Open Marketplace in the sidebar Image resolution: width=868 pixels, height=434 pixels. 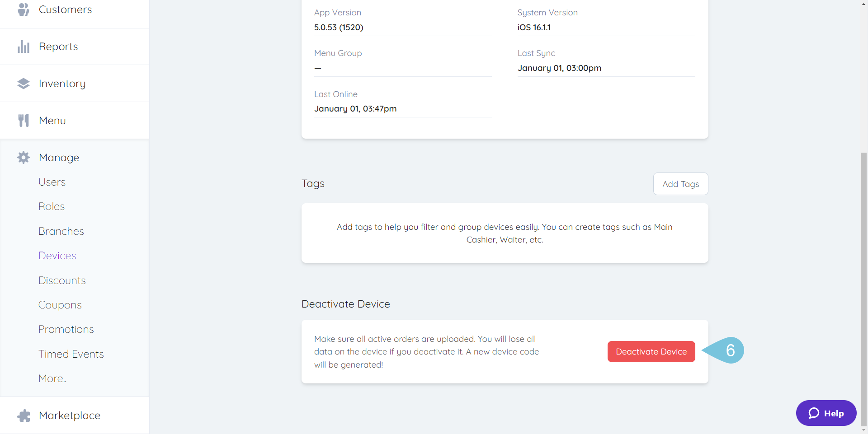click(x=75, y=415)
